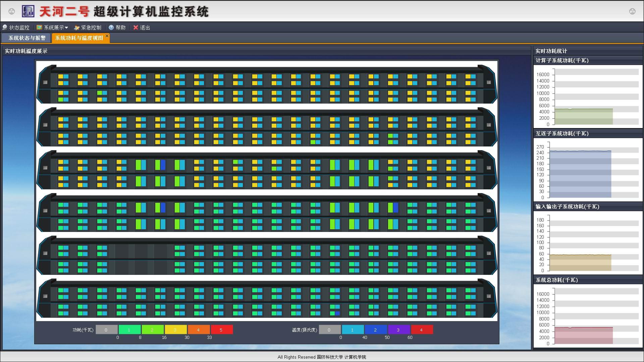Click the blue hot cabinet in bottom rack row
Viewport: 644px width, 362px height.
click(337, 313)
